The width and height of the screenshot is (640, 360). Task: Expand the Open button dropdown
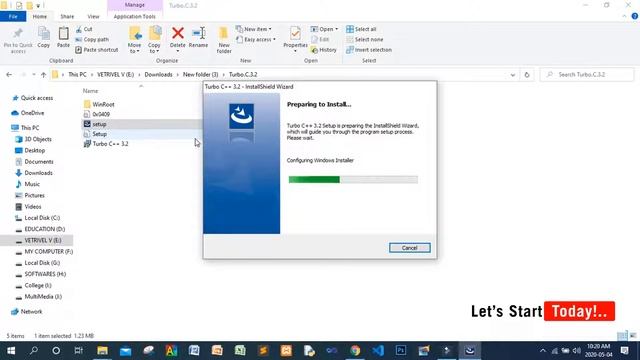tap(337, 29)
